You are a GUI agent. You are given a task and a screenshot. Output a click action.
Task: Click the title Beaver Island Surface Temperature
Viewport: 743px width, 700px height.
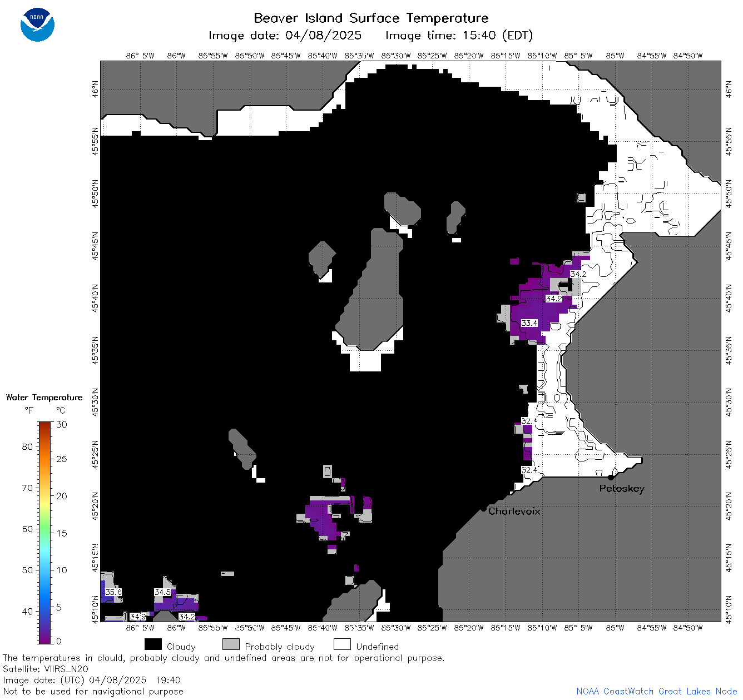point(371,18)
